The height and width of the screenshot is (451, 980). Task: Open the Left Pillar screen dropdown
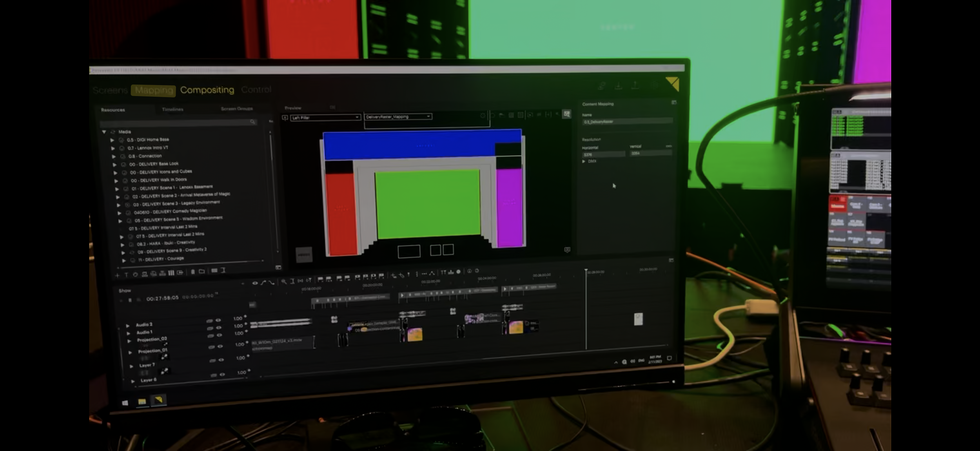click(325, 118)
